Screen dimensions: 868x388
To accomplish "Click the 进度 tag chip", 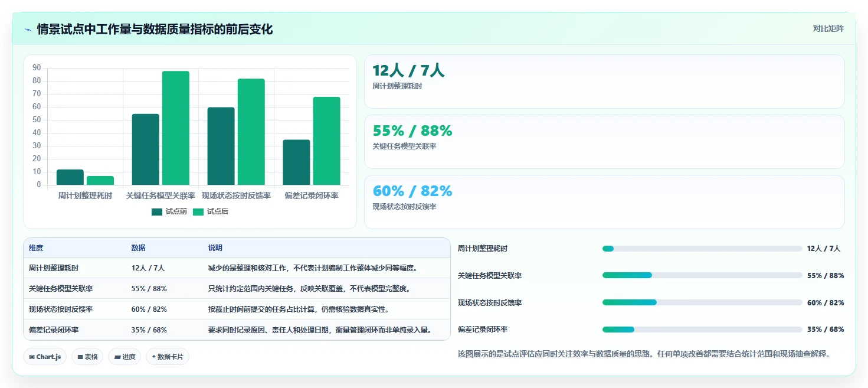I will [x=125, y=357].
